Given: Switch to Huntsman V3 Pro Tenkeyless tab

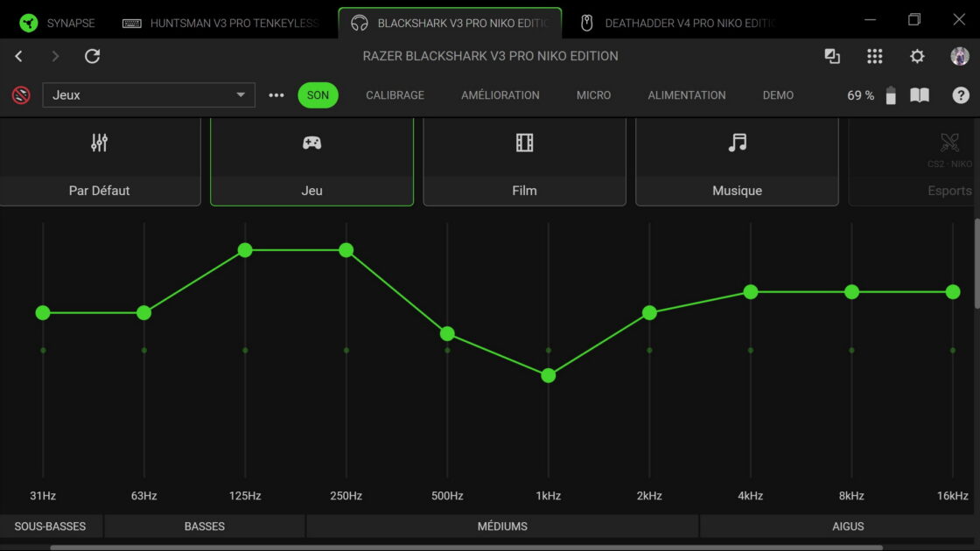Looking at the screenshot, I should click(220, 23).
